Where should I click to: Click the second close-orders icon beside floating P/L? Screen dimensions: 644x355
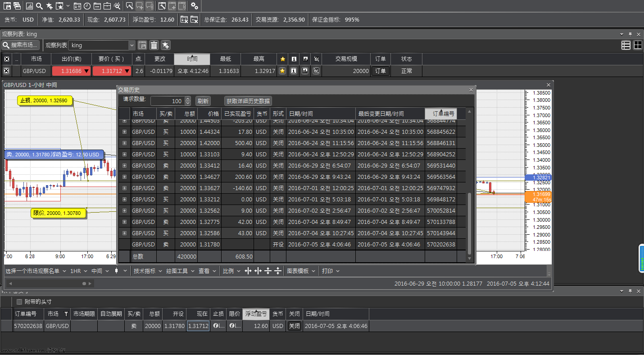tap(194, 19)
